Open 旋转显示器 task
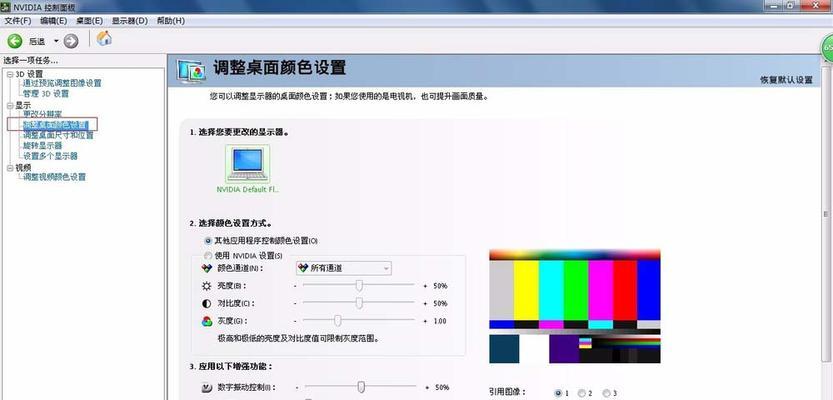The height and width of the screenshot is (400, 833). coord(42,145)
